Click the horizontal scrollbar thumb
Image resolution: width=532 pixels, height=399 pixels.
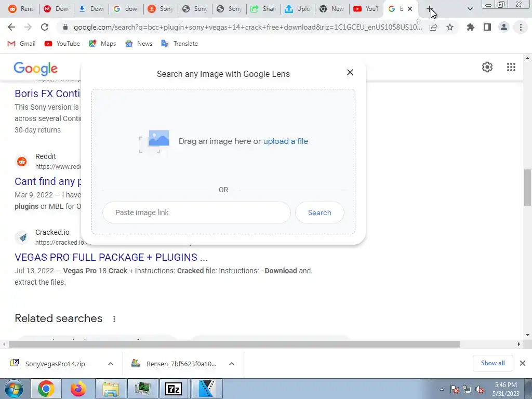coord(234,344)
